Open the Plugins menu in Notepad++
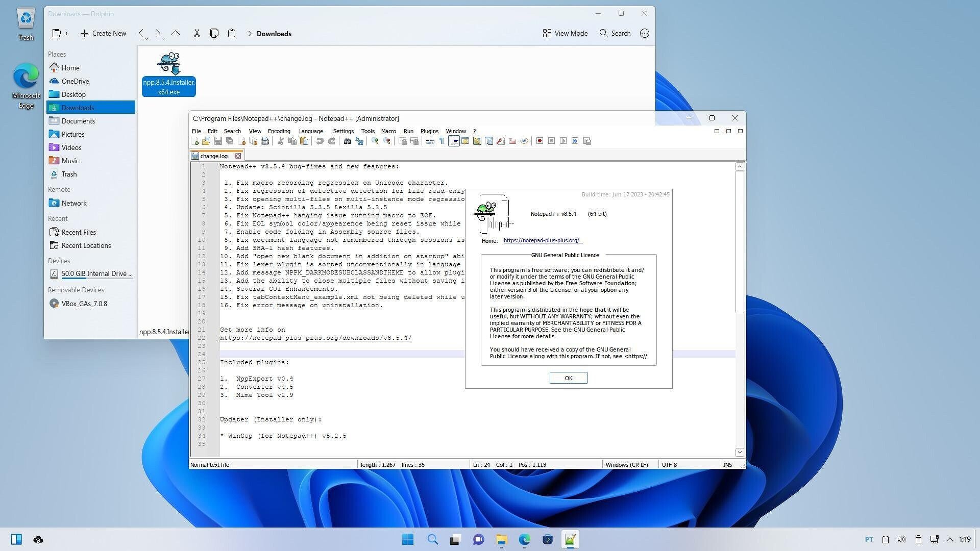 429,131
